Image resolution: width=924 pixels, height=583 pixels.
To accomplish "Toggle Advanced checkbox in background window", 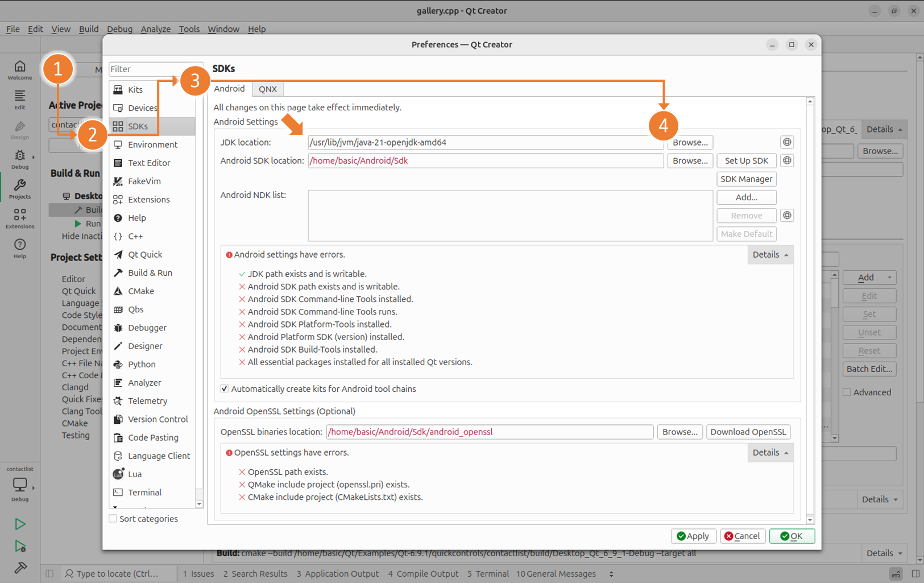I will [847, 392].
